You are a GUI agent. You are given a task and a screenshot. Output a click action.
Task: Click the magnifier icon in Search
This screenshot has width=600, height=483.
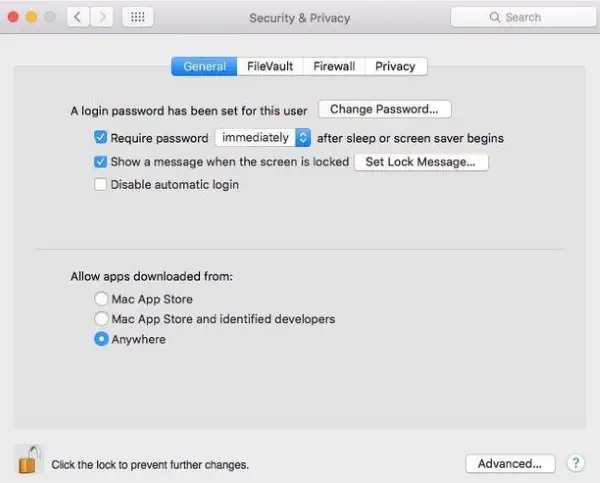coord(495,17)
